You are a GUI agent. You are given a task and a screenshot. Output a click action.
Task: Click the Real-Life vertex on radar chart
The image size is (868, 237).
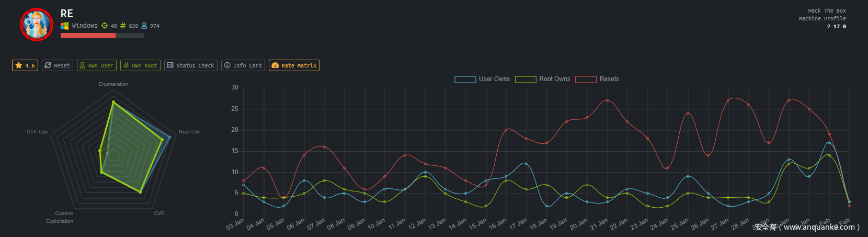coord(169,137)
